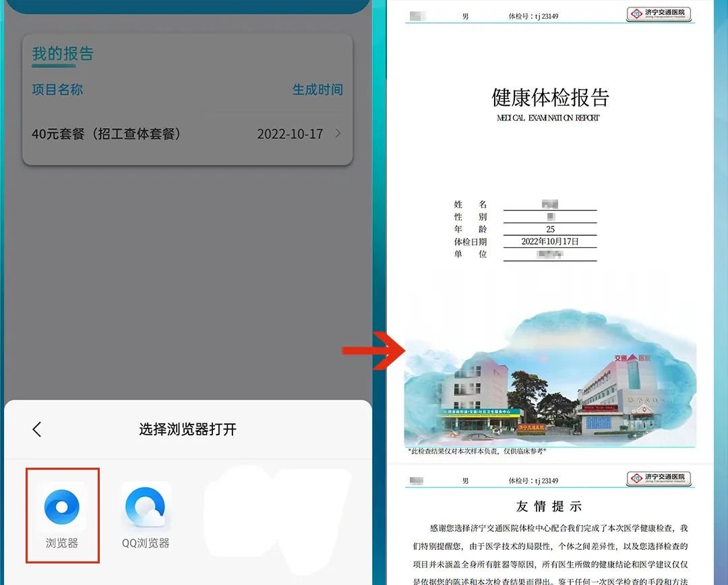
Task: Click the 生成时间 column header
Action: coord(317,90)
